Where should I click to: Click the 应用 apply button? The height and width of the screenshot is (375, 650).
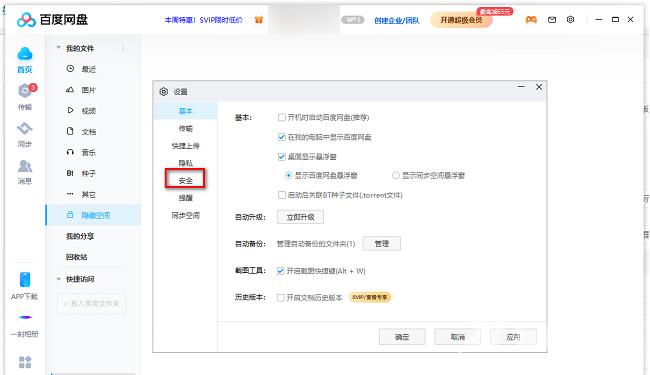pyautogui.click(x=513, y=337)
